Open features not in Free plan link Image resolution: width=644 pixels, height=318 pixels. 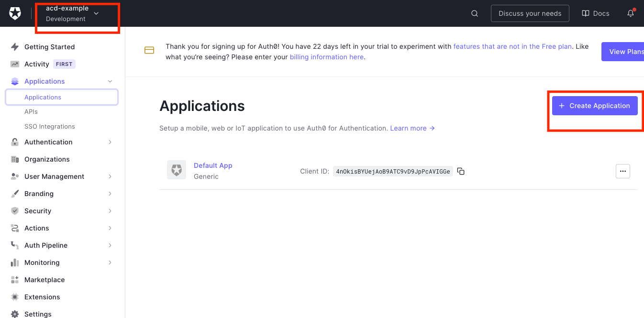512,46
